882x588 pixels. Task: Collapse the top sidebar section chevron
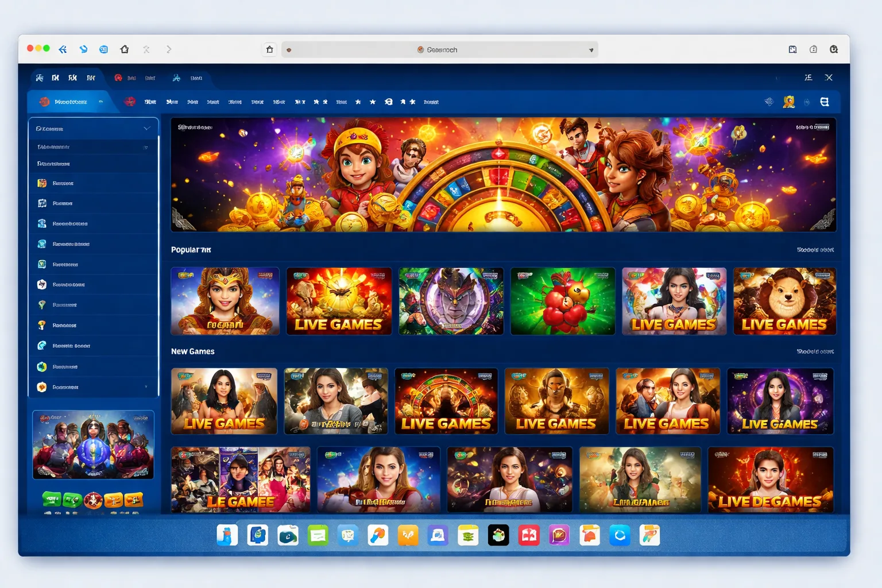pos(147,128)
